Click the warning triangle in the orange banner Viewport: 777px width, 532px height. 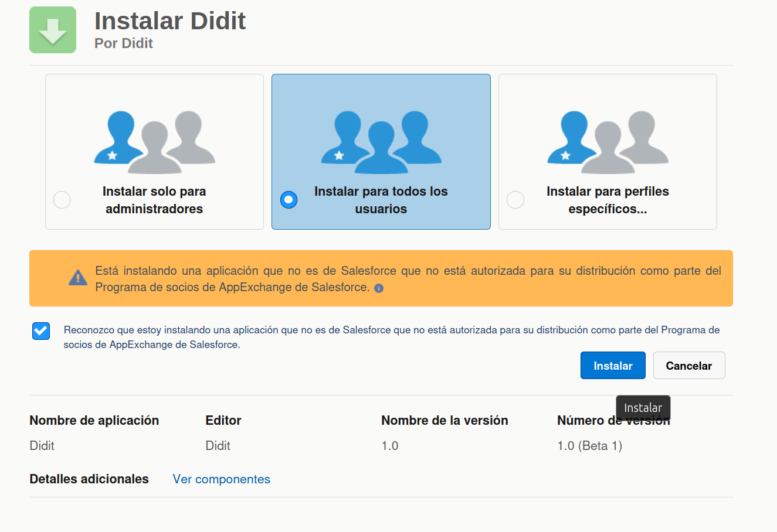78,278
